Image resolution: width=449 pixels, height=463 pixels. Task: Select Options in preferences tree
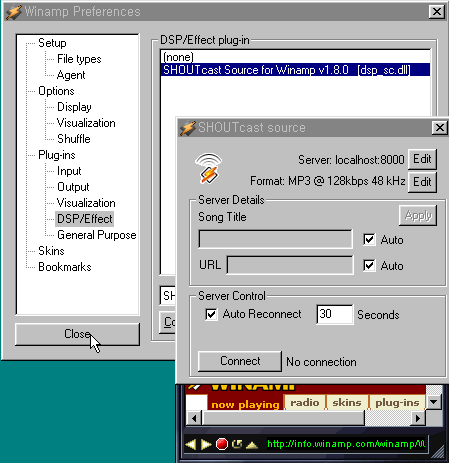click(56, 91)
